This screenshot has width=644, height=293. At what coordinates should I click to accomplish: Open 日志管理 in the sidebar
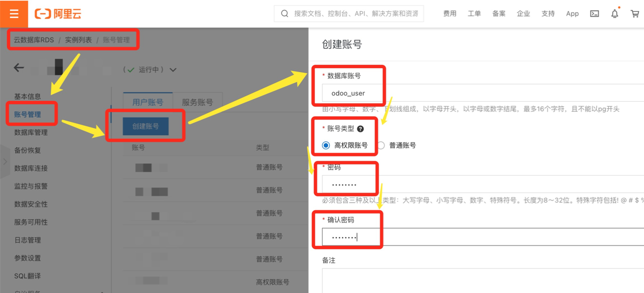coord(27,240)
